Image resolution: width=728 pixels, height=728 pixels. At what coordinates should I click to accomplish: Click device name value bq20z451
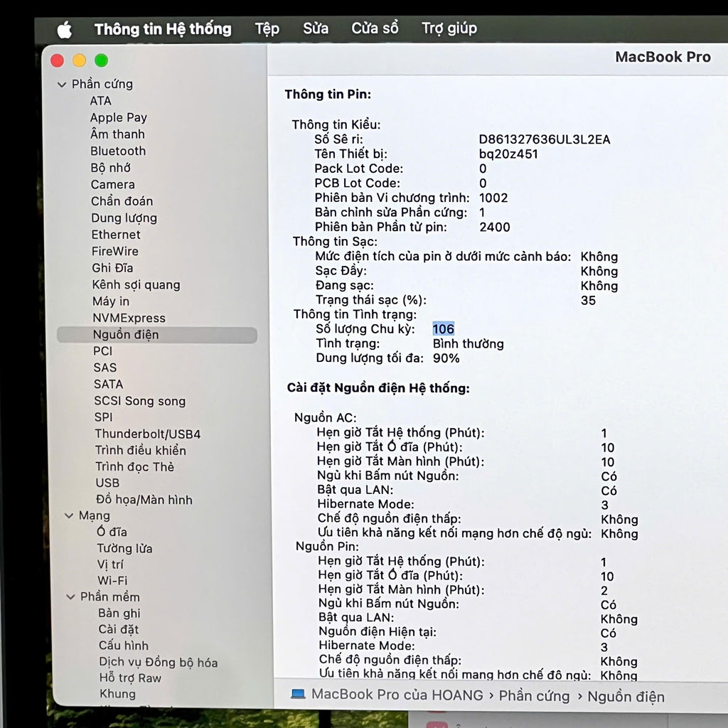508,154
